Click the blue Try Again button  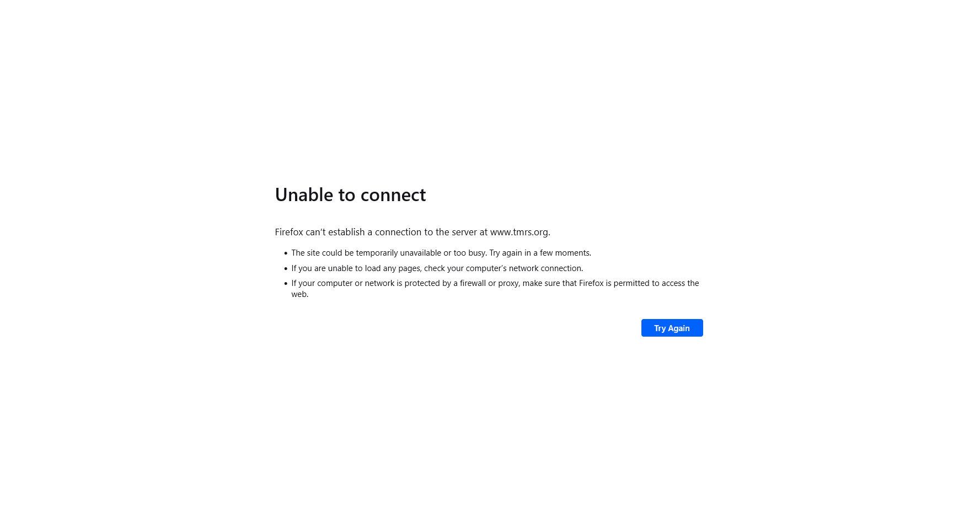tap(672, 328)
